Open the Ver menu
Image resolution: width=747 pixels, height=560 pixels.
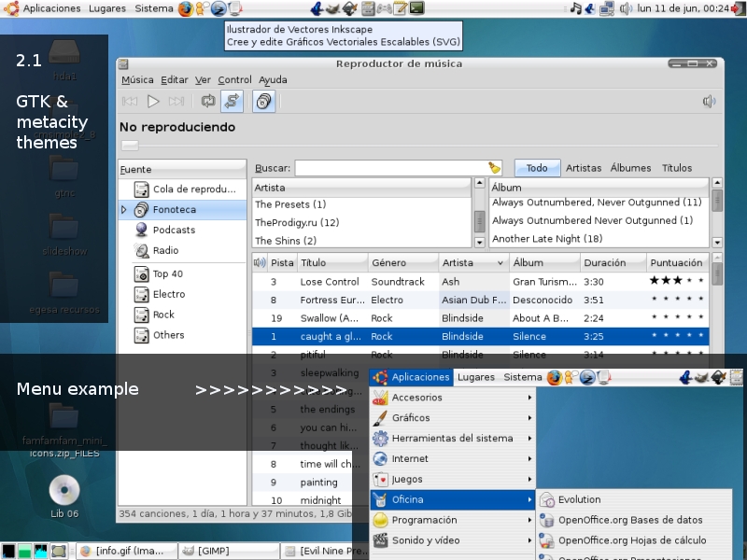pos(203,80)
